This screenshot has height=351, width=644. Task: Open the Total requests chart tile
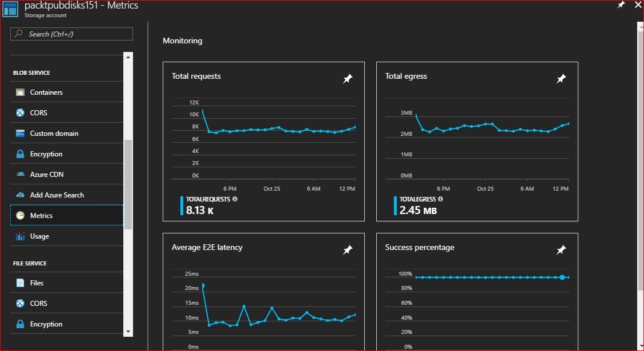click(x=264, y=142)
